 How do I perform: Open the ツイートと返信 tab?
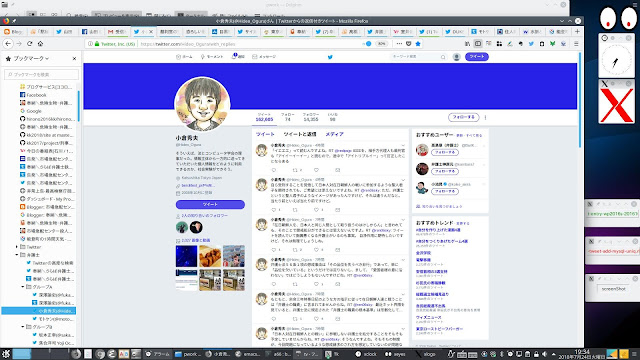[x=300, y=134]
